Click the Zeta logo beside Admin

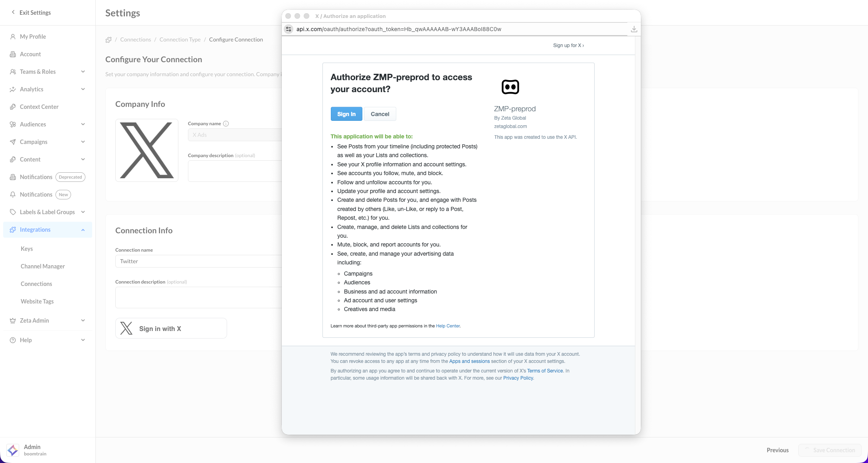tap(13, 450)
